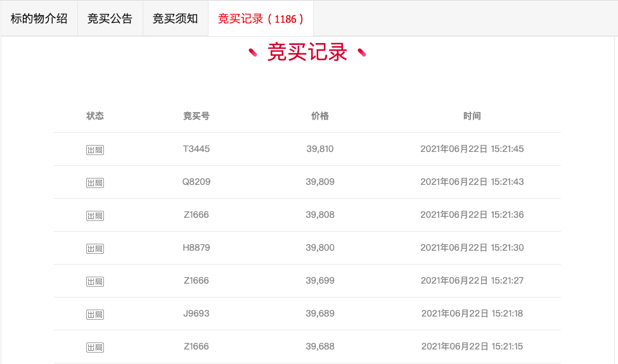Open the 标的物介绍 tab
Screen dimensions: 618x364
(x=39, y=18)
